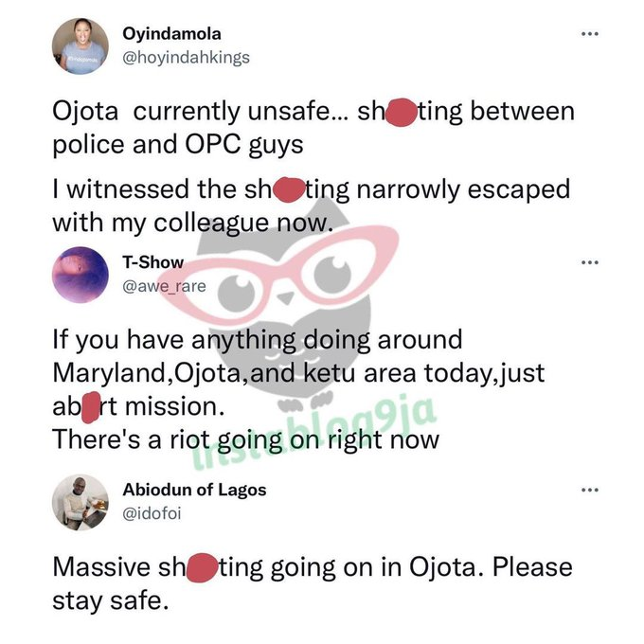Visit the @idofoi handle
The image size is (644, 644).
[x=152, y=512]
